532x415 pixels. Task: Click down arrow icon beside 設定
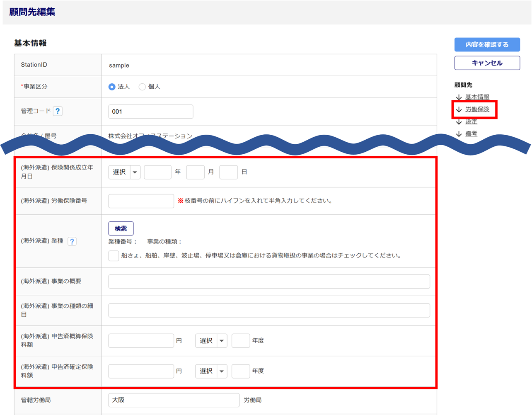(x=459, y=122)
